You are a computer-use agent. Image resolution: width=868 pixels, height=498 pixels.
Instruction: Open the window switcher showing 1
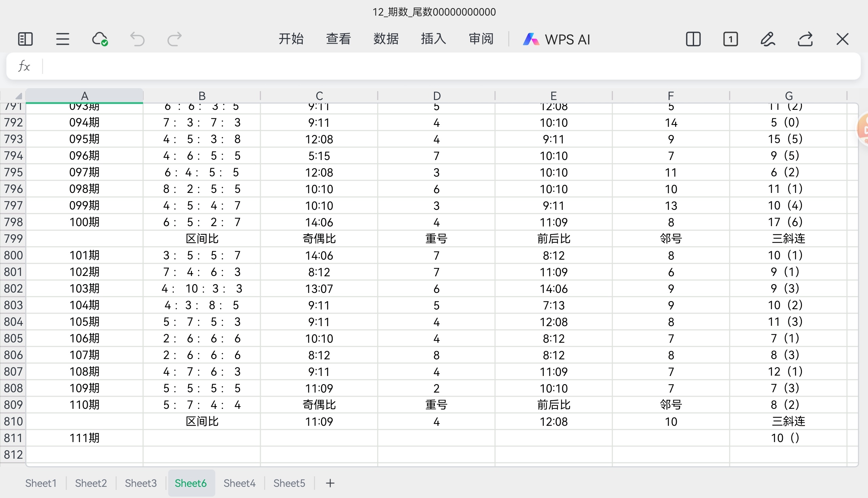point(731,39)
